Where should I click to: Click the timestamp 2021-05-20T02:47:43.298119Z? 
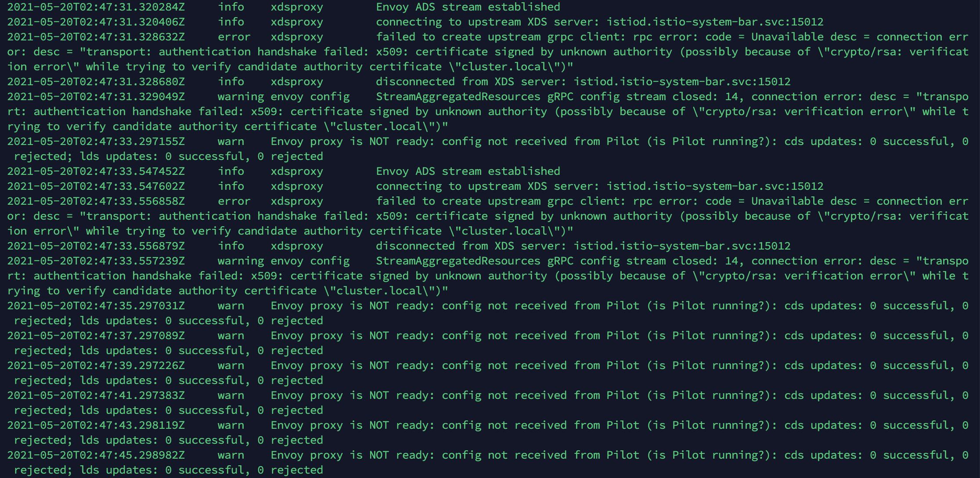click(96, 425)
